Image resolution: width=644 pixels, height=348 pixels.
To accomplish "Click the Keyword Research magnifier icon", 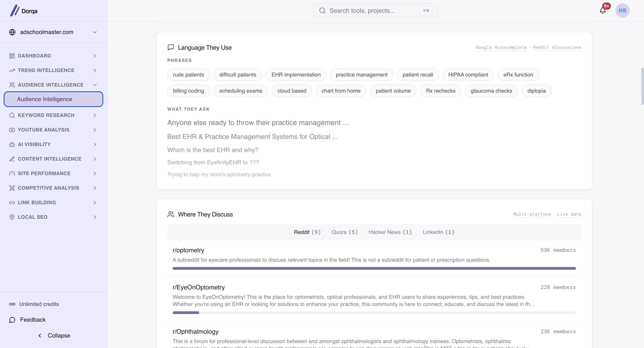I will pyautogui.click(x=12, y=115).
